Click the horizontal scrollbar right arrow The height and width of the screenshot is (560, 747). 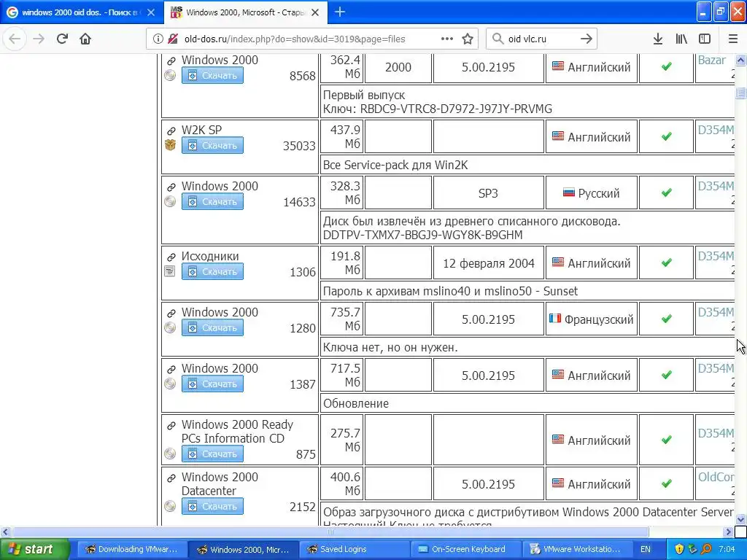(x=728, y=532)
